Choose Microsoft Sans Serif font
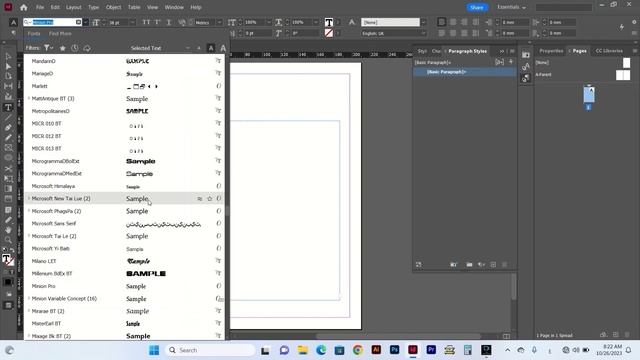 click(125, 224)
